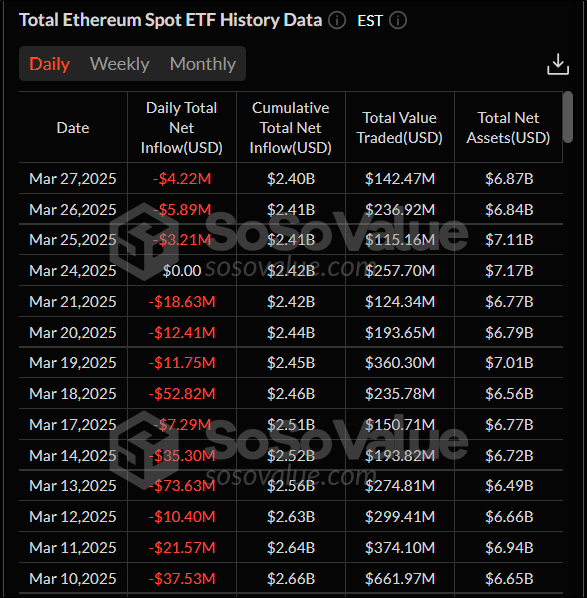Click the Date column header

point(73,128)
